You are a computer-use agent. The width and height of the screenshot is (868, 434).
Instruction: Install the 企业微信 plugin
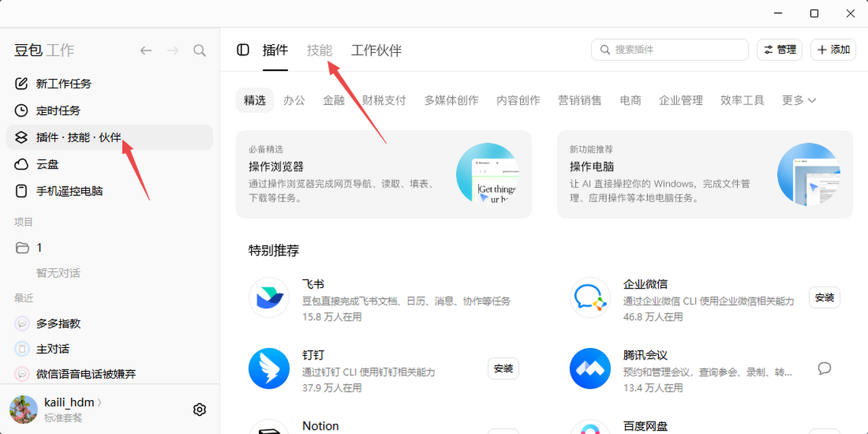tap(825, 297)
